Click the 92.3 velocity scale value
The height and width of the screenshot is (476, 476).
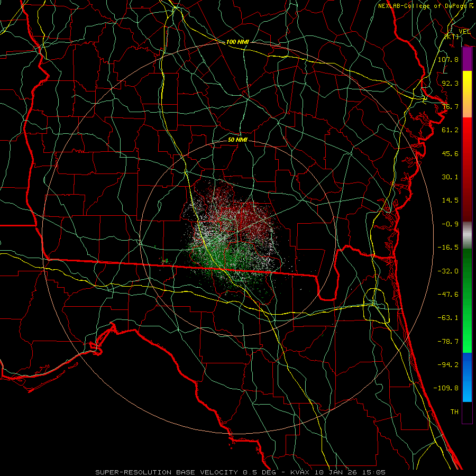click(450, 83)
